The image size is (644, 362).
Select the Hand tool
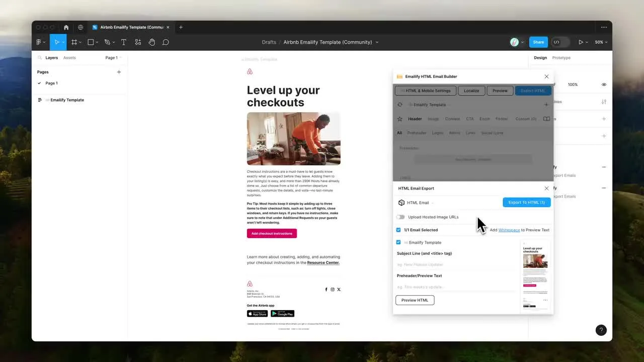coord(152,42)
